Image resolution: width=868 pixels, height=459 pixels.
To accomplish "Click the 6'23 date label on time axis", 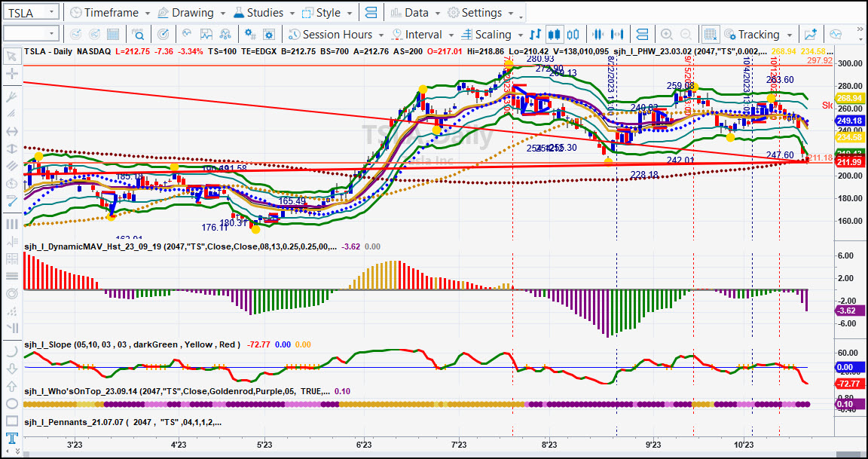I will [364, 445].
